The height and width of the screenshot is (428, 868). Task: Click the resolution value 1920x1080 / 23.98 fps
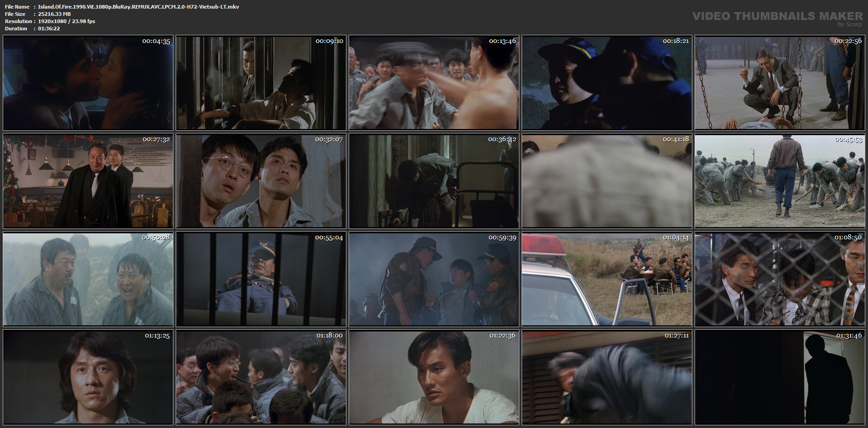click(67, 21)
